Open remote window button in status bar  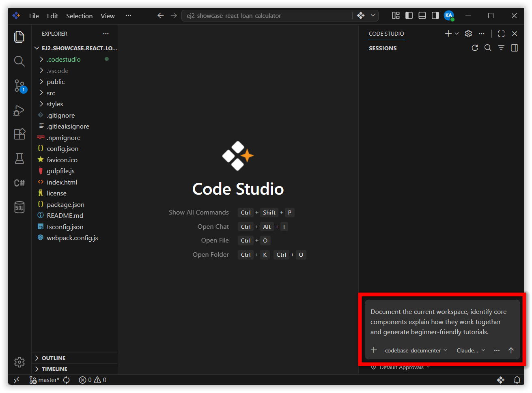click(x=17, y=380)
